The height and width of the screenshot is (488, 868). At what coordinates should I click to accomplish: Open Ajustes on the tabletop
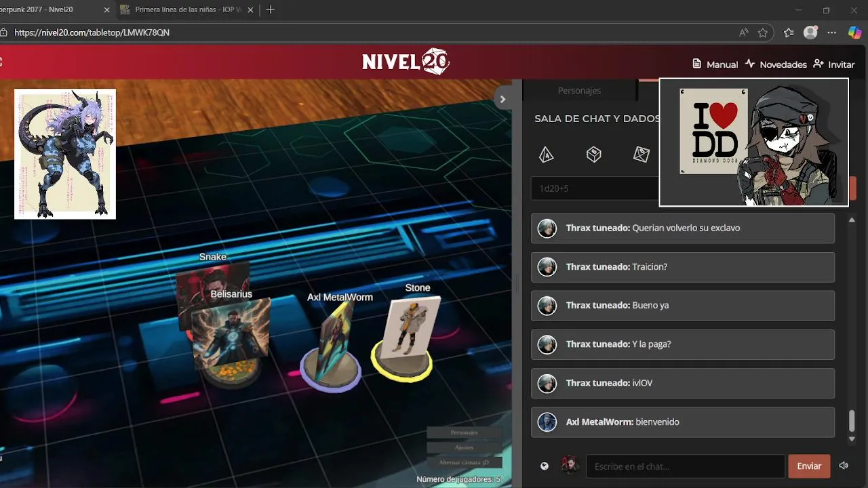[464, 447]
